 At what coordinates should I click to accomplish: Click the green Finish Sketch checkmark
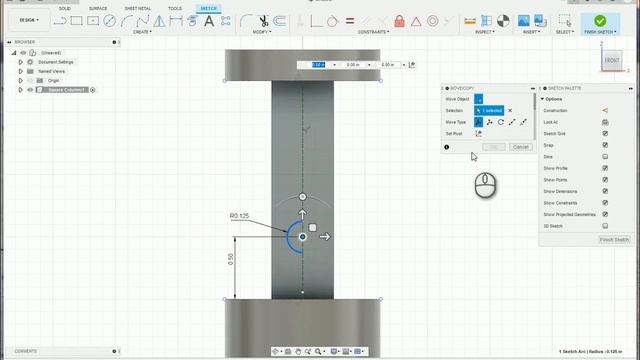(600, 20)
